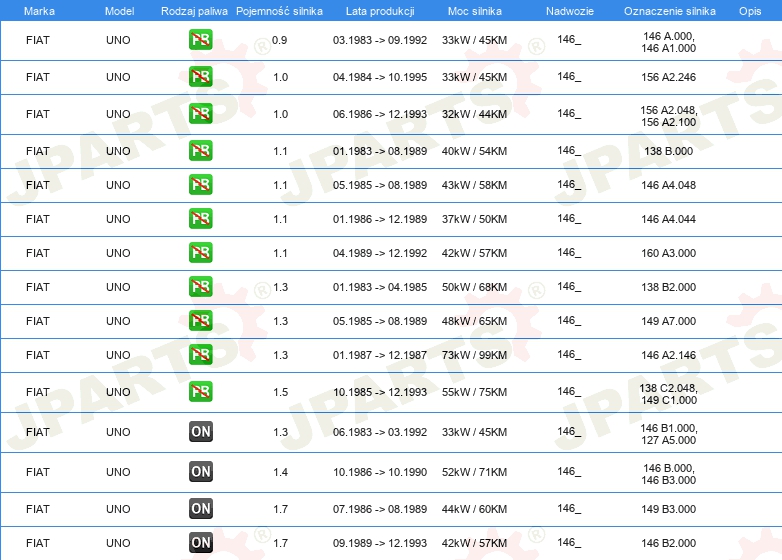Click the date range 10.1986 -> 10.1990
782x560 pixels.
[x=380, y=472]
